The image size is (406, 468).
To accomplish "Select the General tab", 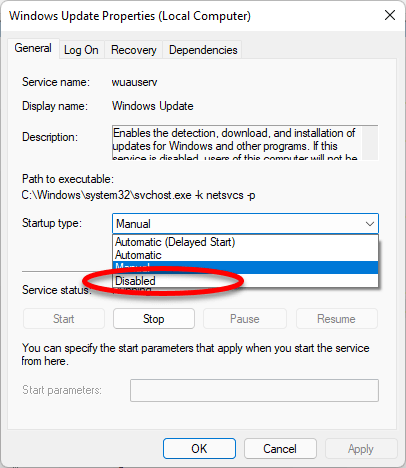I will tap(33, 49).
